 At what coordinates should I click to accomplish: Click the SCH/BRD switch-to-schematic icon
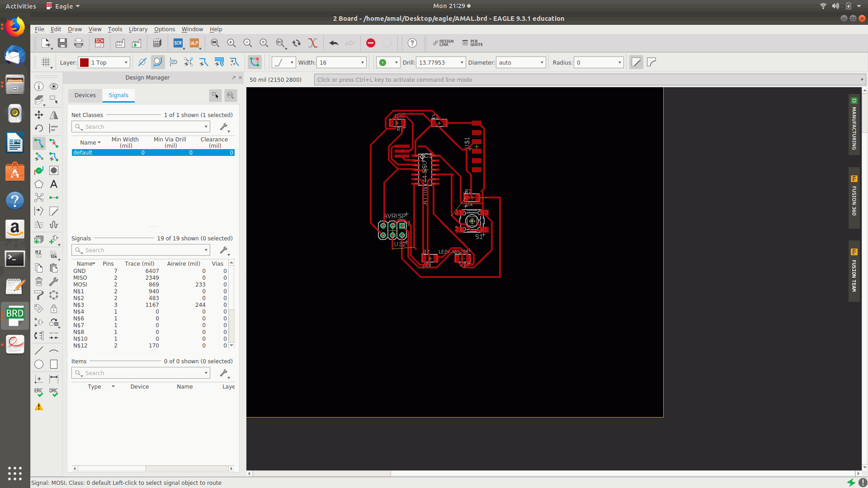point(99,43)
